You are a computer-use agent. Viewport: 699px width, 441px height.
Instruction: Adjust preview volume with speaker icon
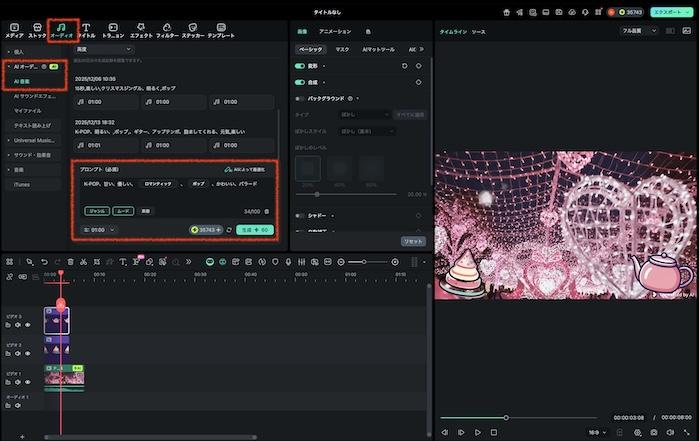(x=670, y=433)
